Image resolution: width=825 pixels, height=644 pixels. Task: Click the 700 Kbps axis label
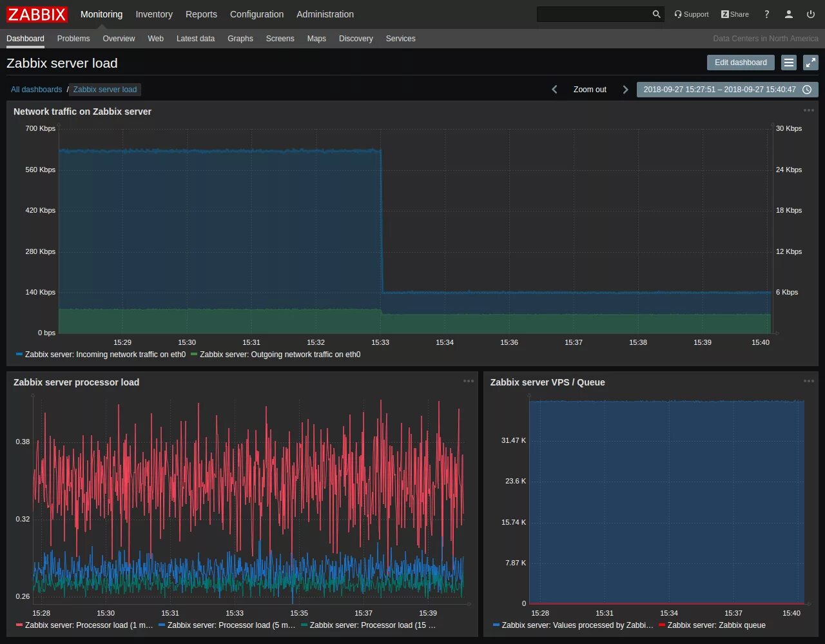tap(41, 128)
